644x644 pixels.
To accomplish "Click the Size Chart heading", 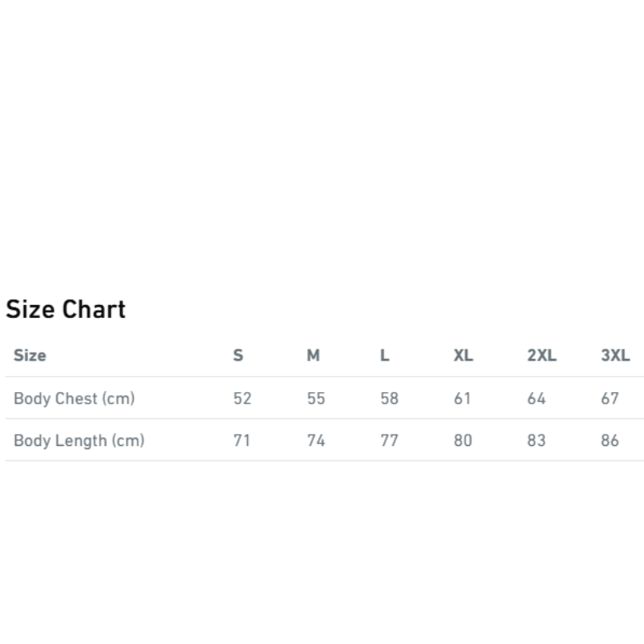I will (x=66, y=309).
